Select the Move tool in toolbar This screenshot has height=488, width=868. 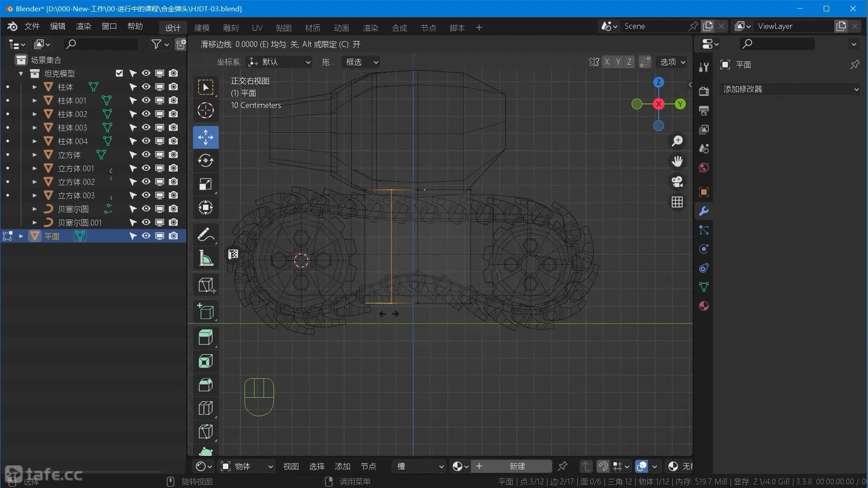coord(206,137)
